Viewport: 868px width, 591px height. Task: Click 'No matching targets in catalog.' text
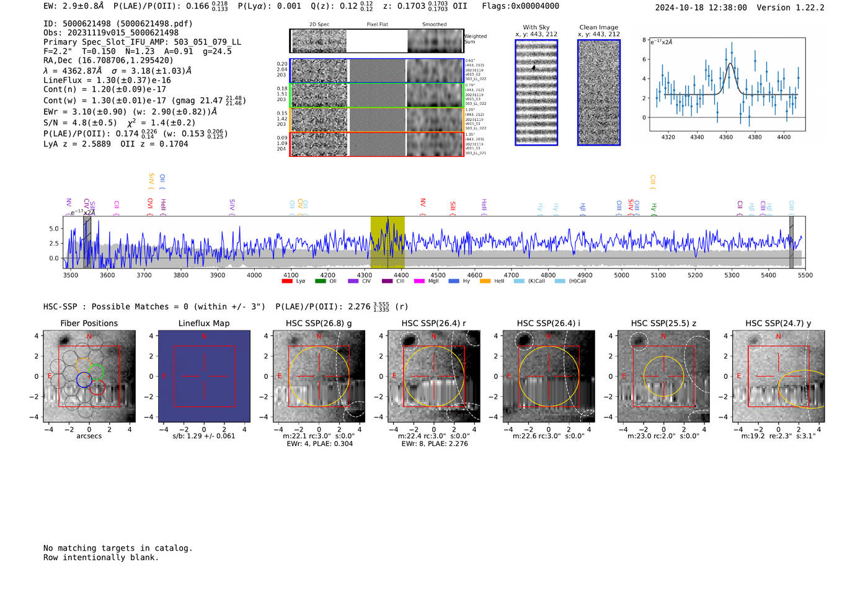tap(118, 548)
